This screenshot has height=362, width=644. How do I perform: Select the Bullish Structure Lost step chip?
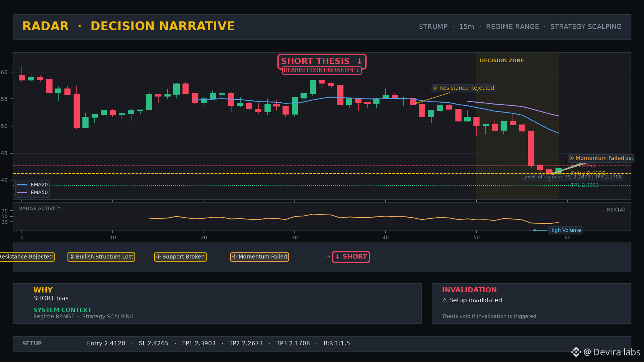coord(101,257)
